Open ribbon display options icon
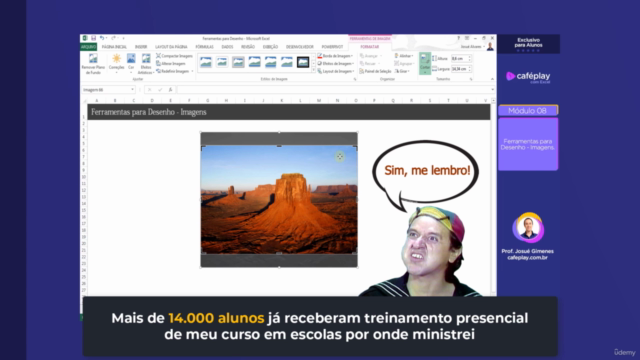This screenshot has height=360, width=640. click(x=467, y=38)
